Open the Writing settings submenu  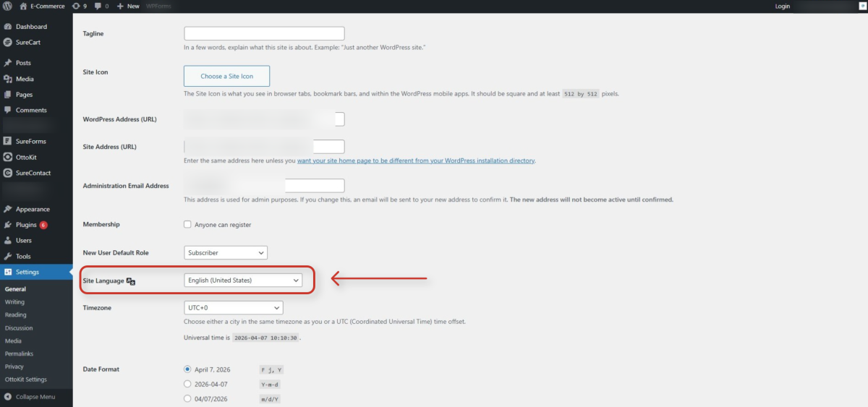coord(14,302)
